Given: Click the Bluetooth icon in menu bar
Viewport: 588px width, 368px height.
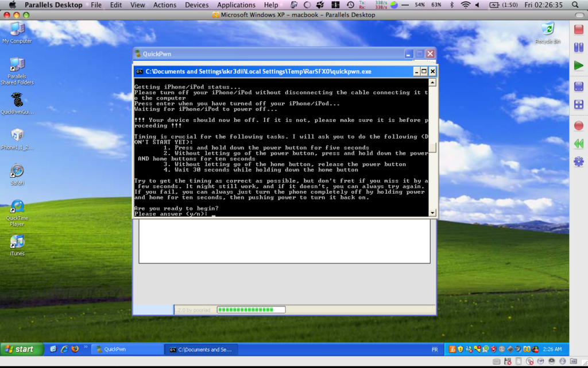Looking at the screenshot, I should 451,5.
